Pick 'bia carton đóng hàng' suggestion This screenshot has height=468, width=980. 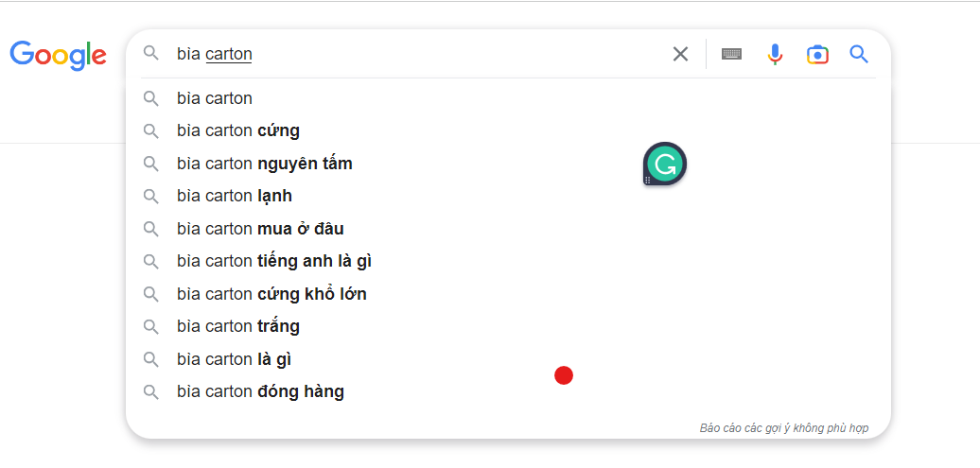(x=260, y=391)
